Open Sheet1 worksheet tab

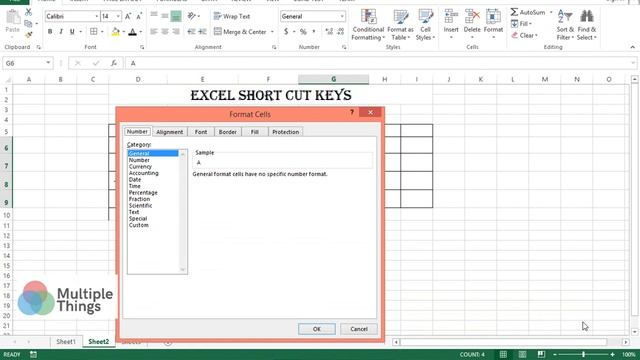[x=66, y=342]
